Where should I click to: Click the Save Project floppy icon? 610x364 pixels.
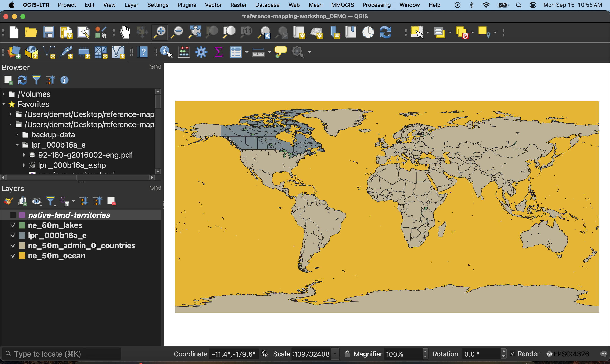(48, 32)
